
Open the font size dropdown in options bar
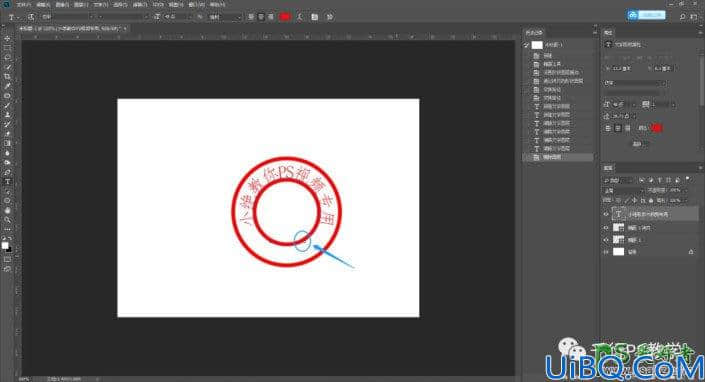[178, 17]
